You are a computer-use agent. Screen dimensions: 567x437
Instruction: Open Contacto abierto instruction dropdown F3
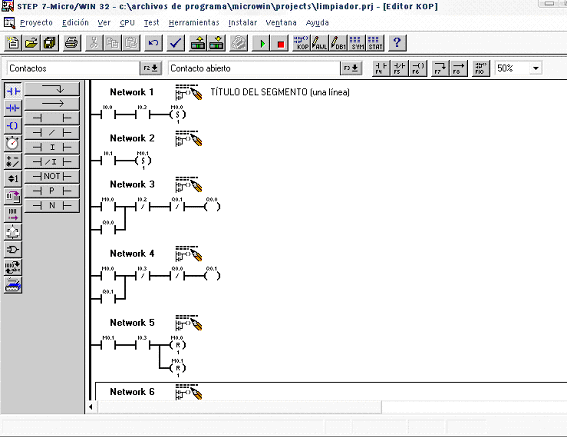point(351,68)
